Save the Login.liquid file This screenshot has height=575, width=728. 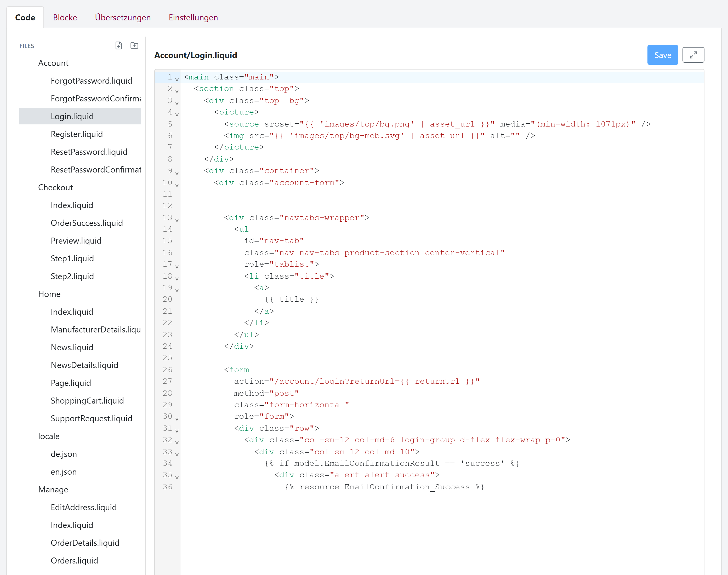point(662,55)
